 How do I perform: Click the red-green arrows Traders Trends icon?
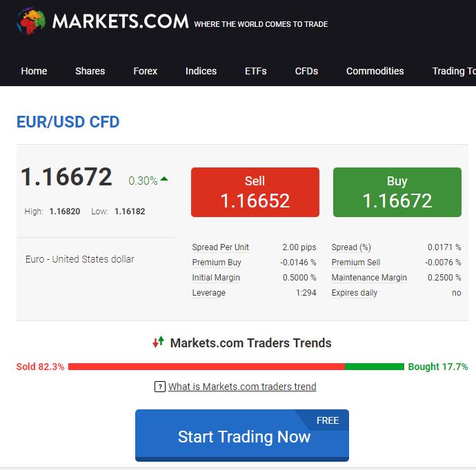[159, 342]
